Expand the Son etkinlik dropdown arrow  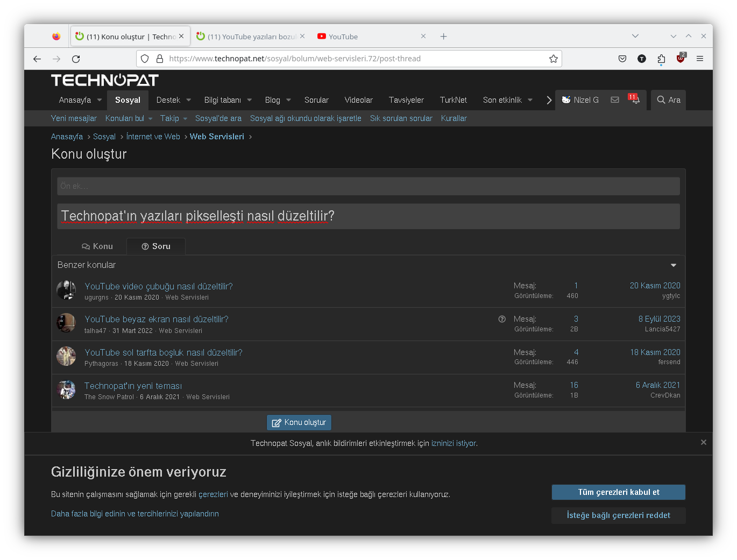[530, 100]
